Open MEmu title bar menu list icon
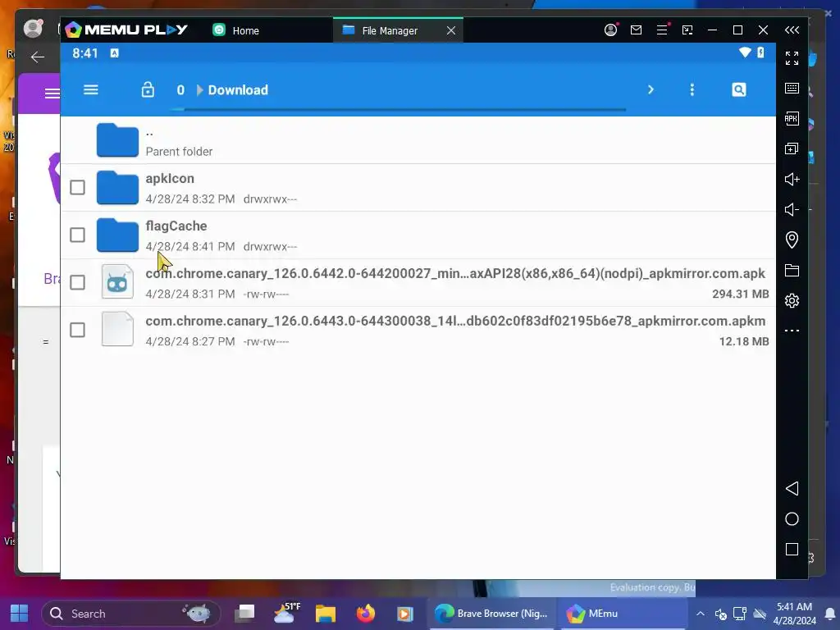 662,30
